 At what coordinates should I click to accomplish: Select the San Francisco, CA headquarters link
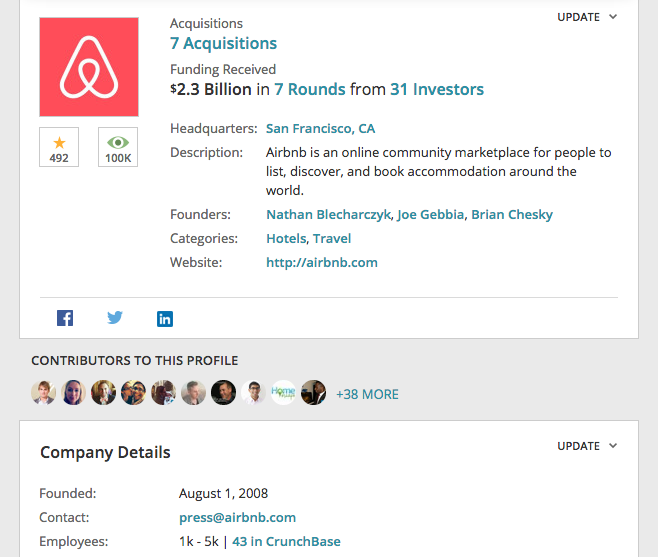320,128
